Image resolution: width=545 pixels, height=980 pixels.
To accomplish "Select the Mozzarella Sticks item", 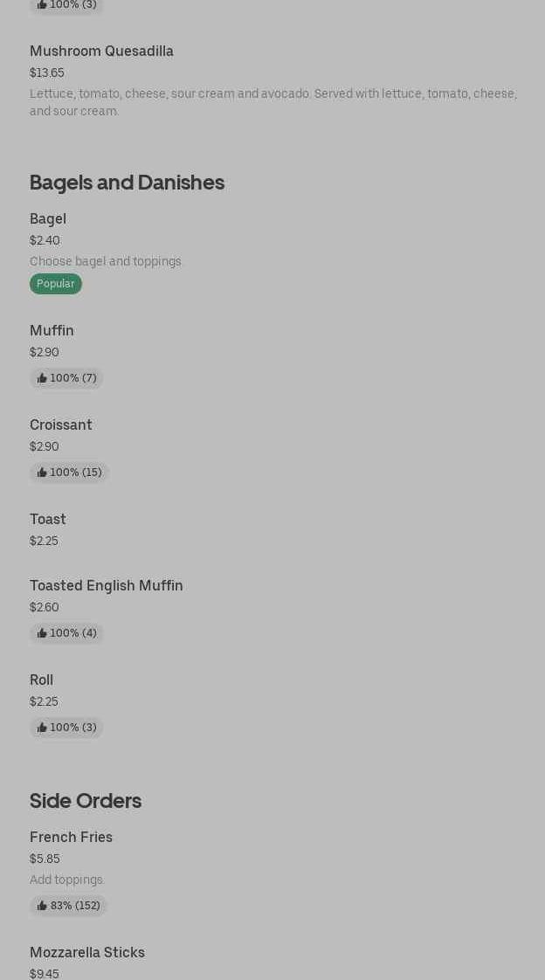I will coord(87,953).
